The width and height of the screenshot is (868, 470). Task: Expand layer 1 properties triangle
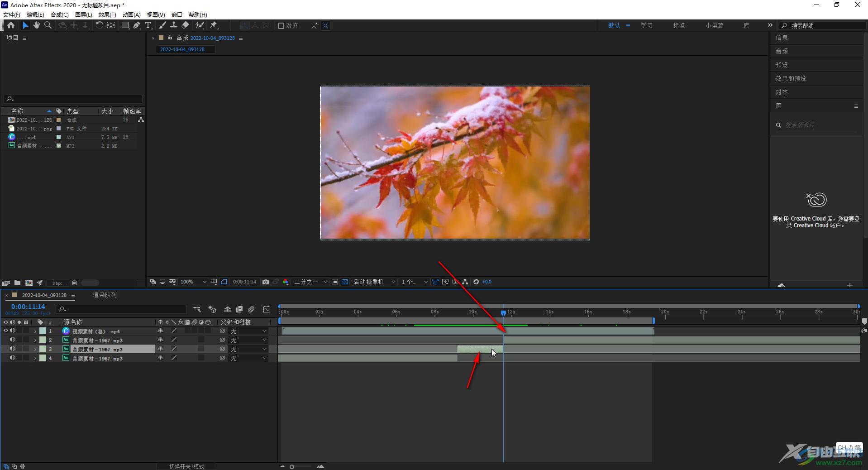point(35,331)
